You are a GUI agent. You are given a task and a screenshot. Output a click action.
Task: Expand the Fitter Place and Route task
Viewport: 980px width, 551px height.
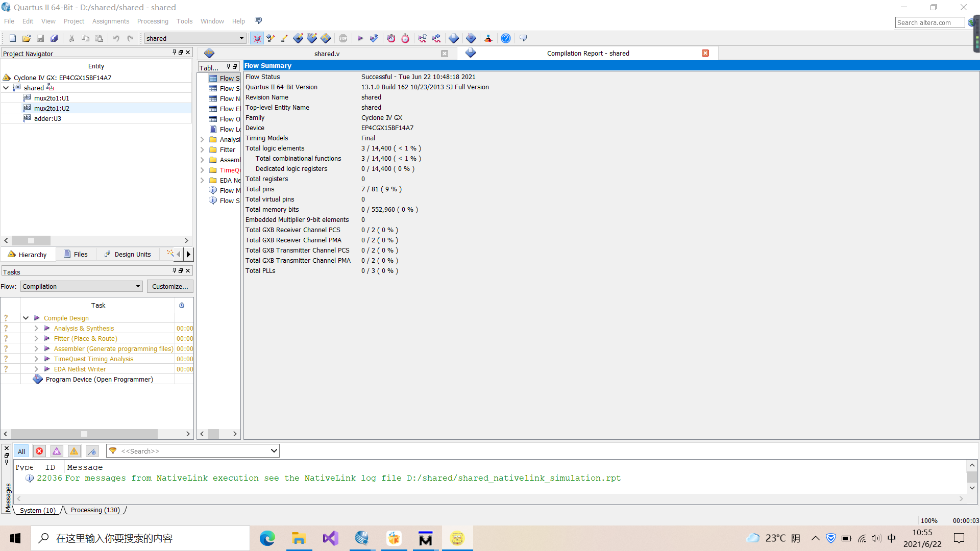click(x=36, y=338)
